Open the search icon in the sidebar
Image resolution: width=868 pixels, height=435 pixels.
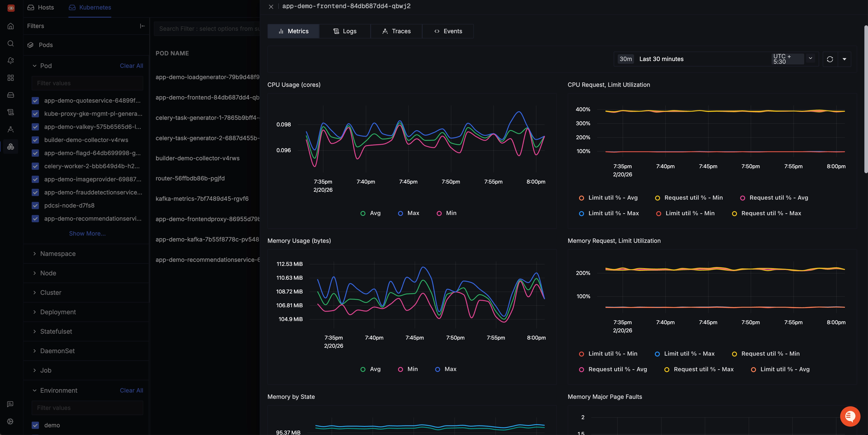click(x=11, y=43)
